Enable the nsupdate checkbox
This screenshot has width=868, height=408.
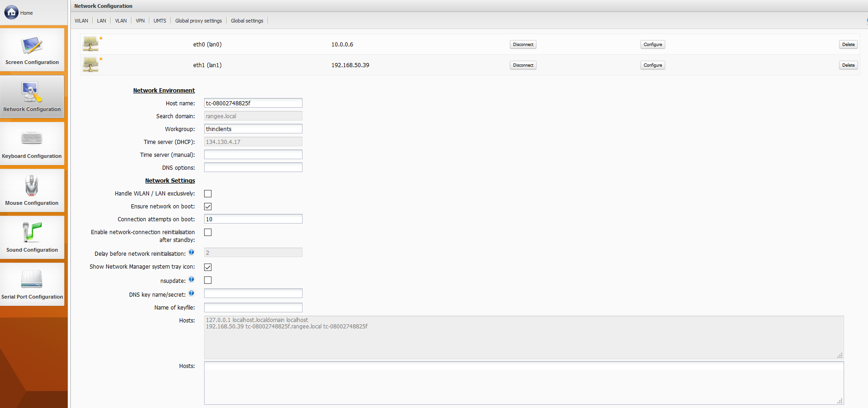(x=208, y=280)
